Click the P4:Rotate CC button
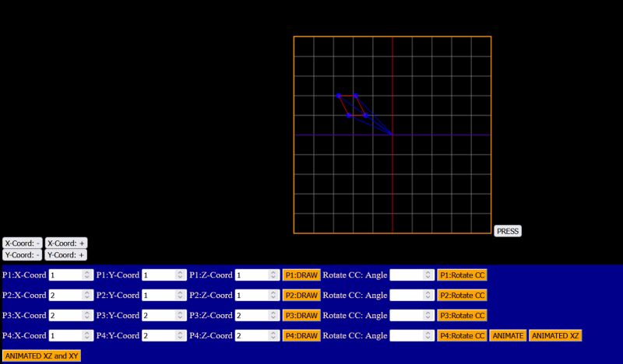Screen dimensions: 623x364 462,336
